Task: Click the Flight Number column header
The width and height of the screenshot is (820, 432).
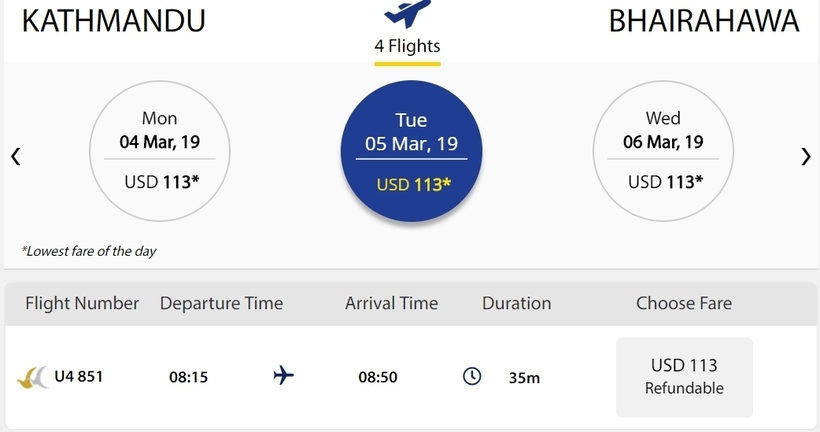Action: (82, 303)
